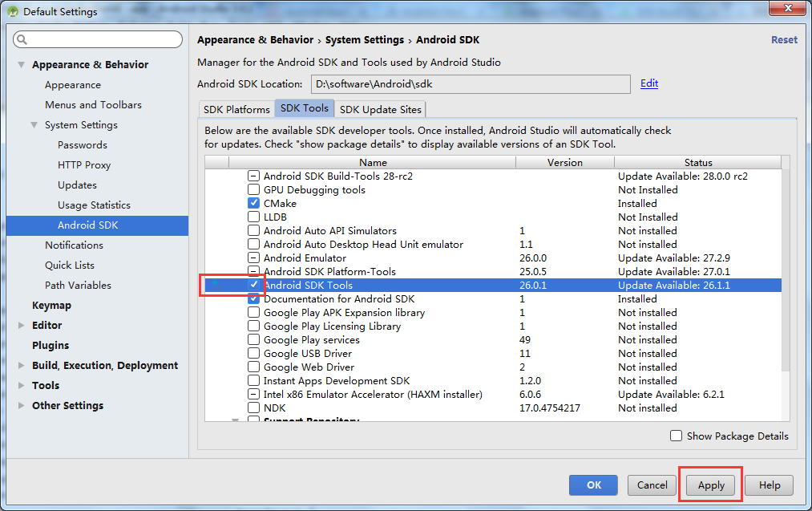Expand Build, Execution, Deployment section
The width and height of the screenshot is (812, 511).
(21, 365)
